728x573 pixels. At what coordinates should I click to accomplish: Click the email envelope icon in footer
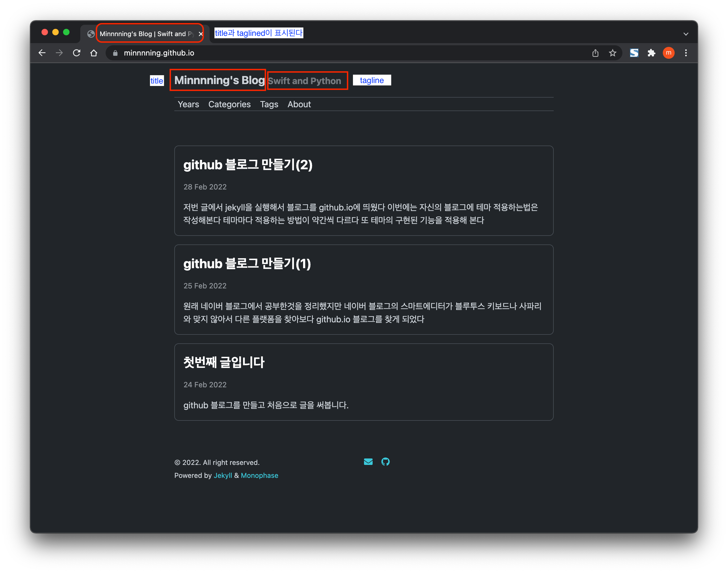[x=368, y=462]
